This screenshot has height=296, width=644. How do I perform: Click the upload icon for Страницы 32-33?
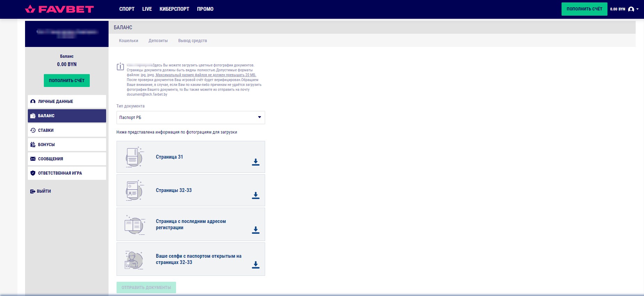256,195
